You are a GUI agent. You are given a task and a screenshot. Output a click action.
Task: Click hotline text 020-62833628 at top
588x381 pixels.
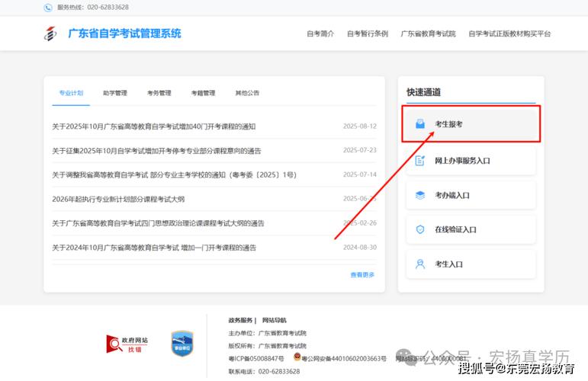click(x=108, y=7)
